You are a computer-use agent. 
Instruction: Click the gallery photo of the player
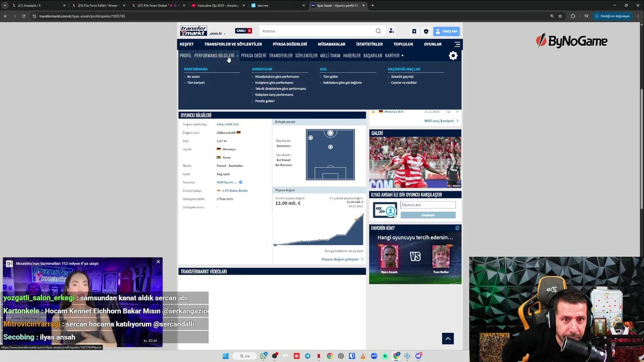[415, 163]
